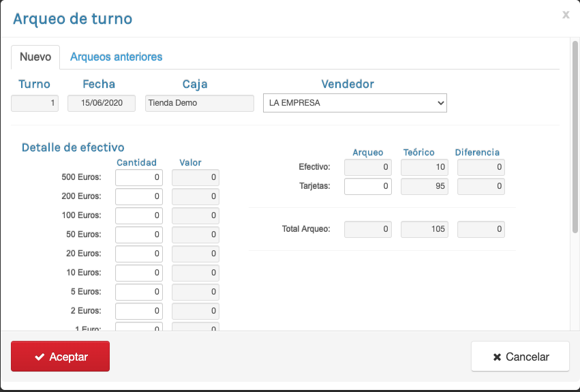Image resolution: width=580 pixels, height=392 pixels.
Task: Click the Cancelar button
Action: coord(520,357)
